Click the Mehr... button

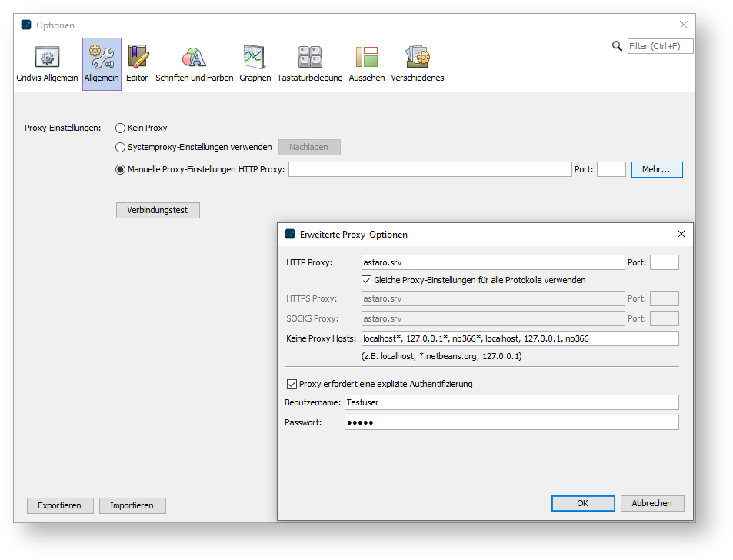click(656, 169)
